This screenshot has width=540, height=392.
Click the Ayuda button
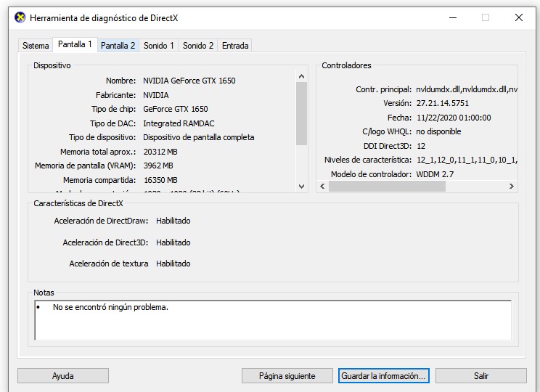pyautogui.click(x=63, y=376)
